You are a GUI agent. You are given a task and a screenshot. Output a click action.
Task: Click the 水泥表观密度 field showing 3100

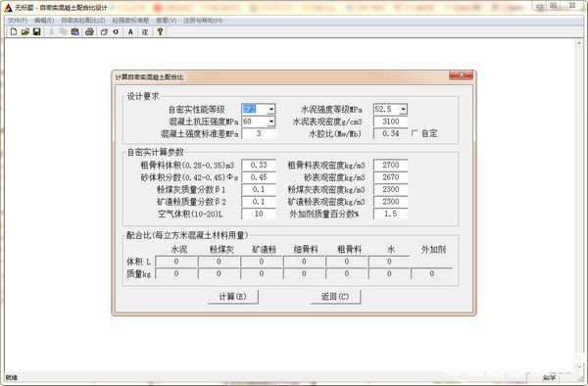pos(390,121)
